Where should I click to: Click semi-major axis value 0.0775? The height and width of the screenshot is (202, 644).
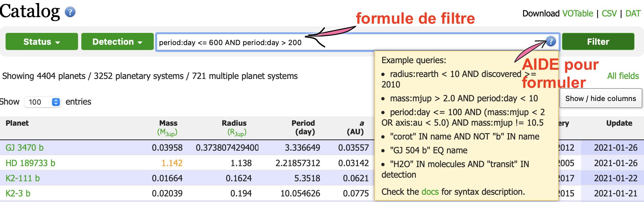coord(356,193)
